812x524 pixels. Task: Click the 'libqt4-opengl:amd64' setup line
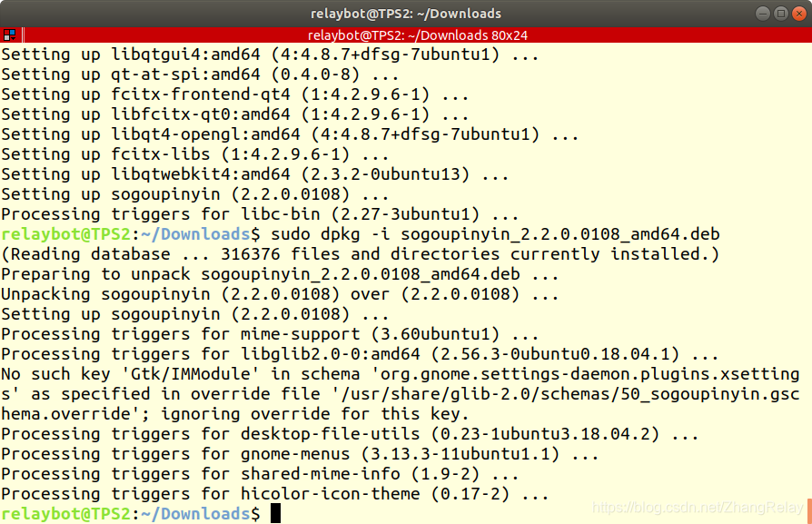(x=290, y=134)
